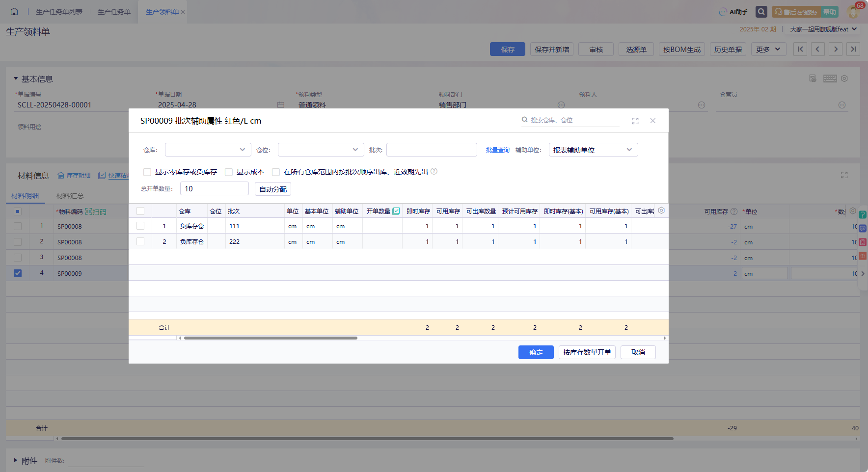This screenshot has height=472, width=868.
Task: Open 仓管员 selector ellipsis icon
Action: [842, 105]
